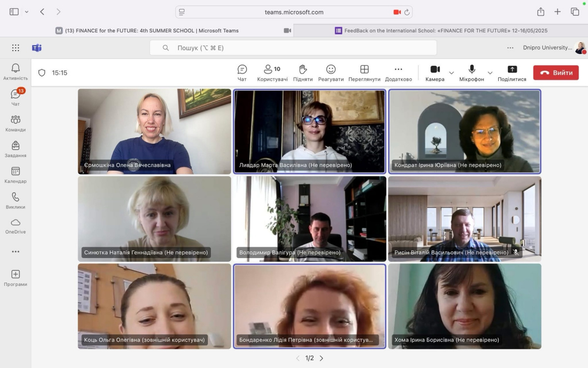Open the Чат panel in meeting toolbar
This screenshot has width=588, height=368.
pos(242,73)
